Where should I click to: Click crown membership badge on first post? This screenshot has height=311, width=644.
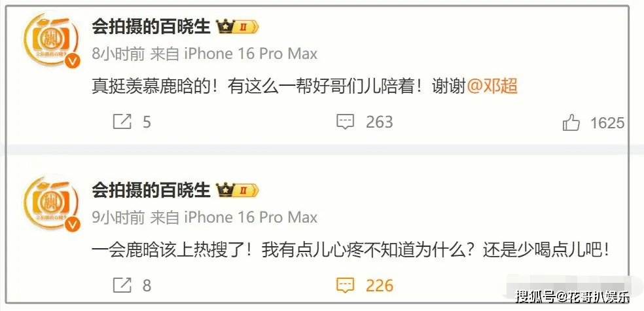(238, 27)
